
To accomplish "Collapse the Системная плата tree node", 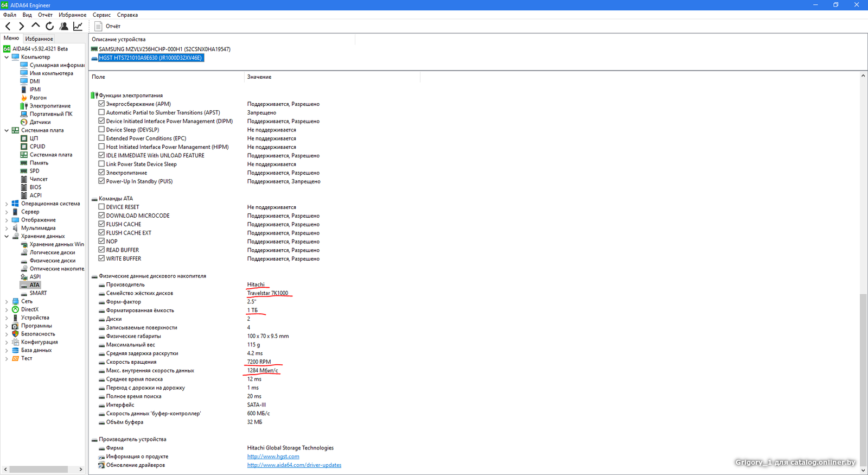I will click(x=7, y=130).
